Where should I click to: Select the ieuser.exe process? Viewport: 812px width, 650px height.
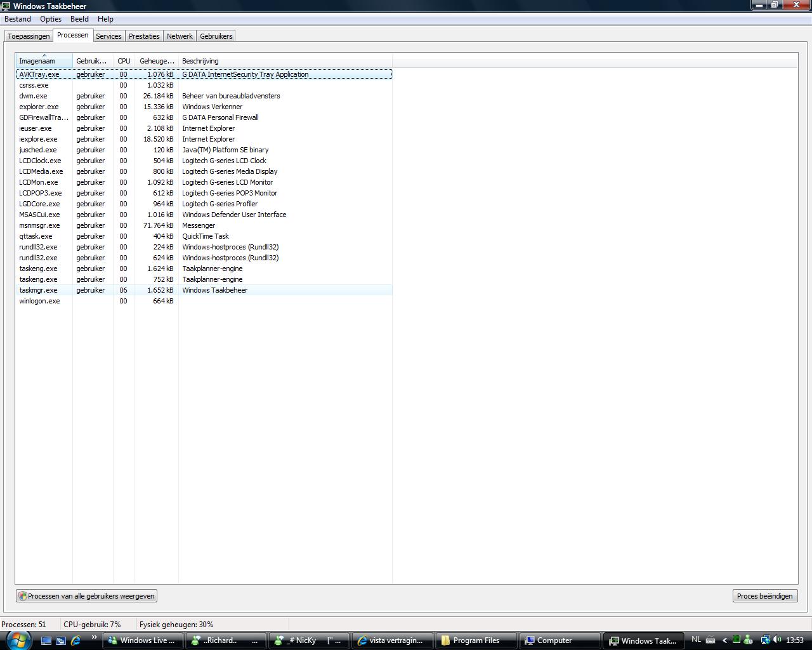click(x=204, y=128)
